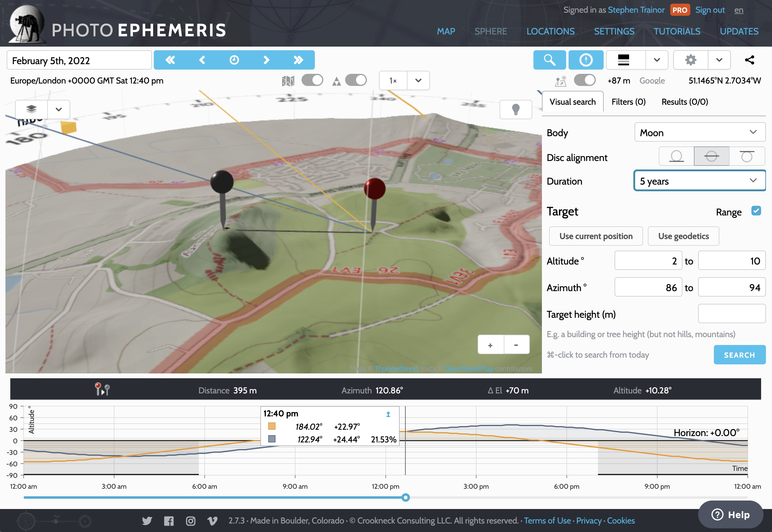Jump to current time clock icon
772x532 pixels.
coord(234,60)
